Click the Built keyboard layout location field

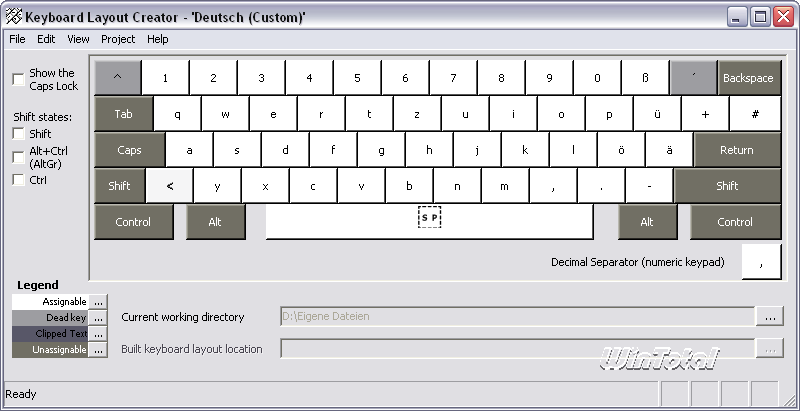click(517, 349)
